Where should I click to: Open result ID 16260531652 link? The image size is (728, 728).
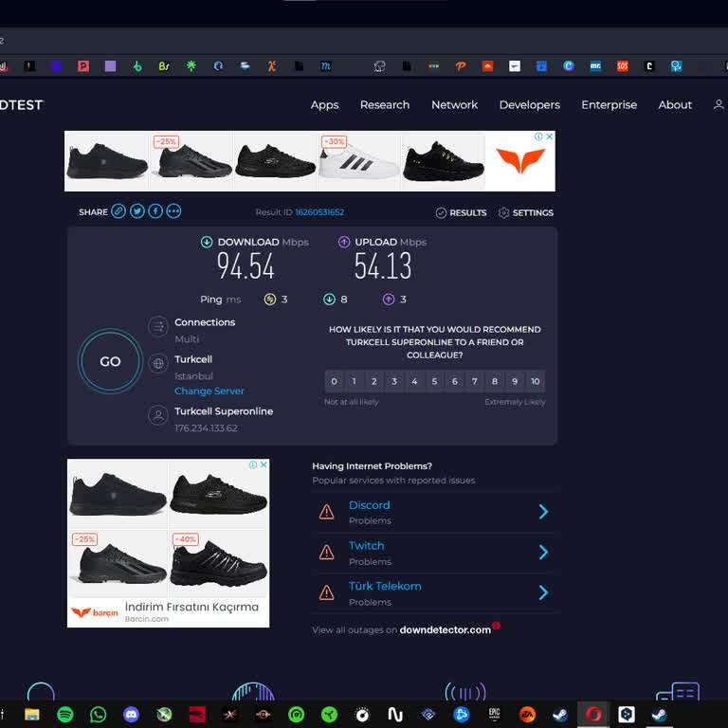pyautogui.click(x=319, y=212)
